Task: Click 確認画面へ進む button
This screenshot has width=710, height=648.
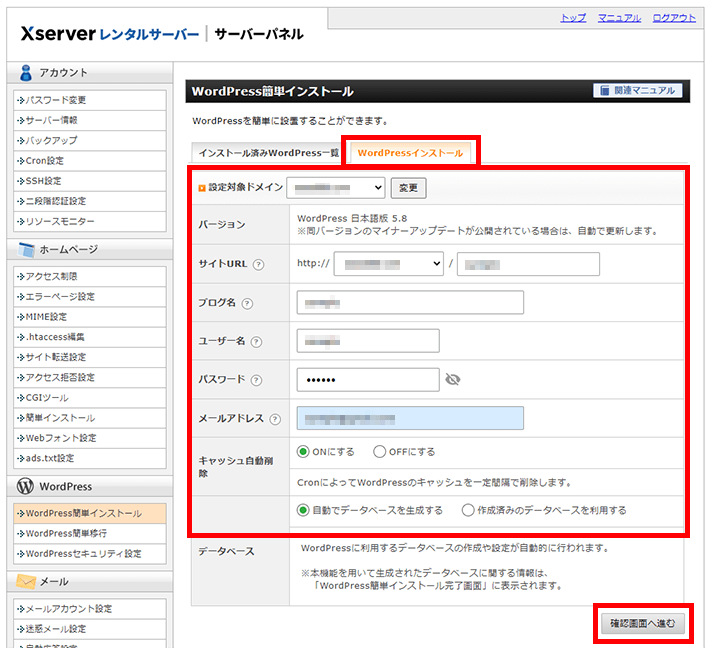Action: tap(643, 624)
